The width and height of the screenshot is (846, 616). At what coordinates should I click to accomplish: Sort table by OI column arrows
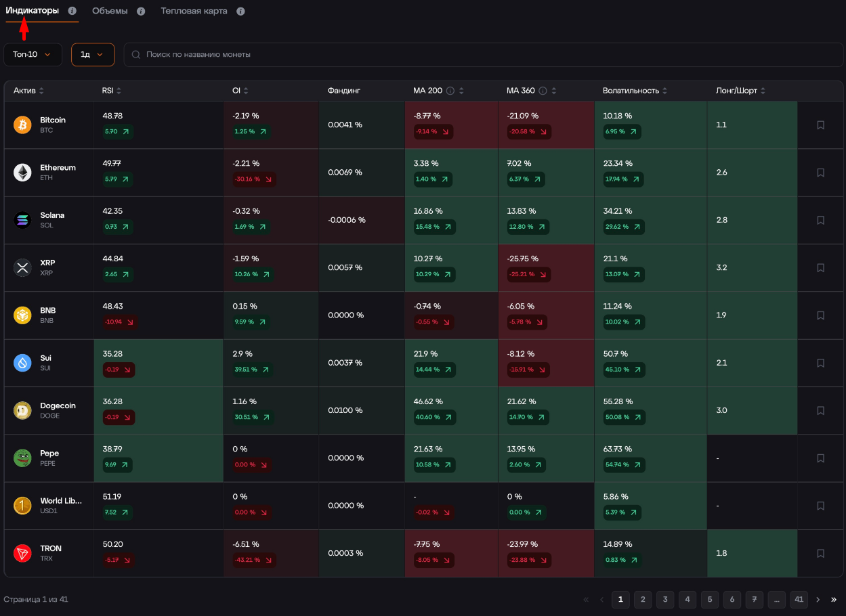[246, 91]
